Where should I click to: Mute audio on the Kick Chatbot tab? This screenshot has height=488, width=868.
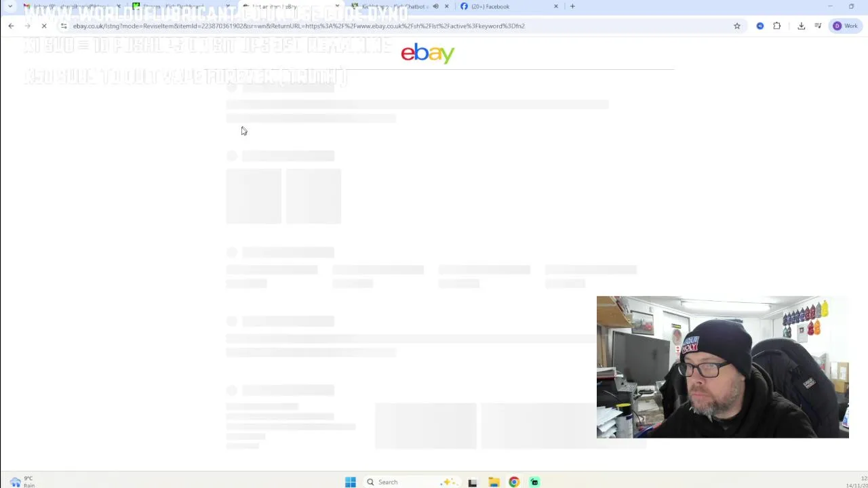point(435,6)
